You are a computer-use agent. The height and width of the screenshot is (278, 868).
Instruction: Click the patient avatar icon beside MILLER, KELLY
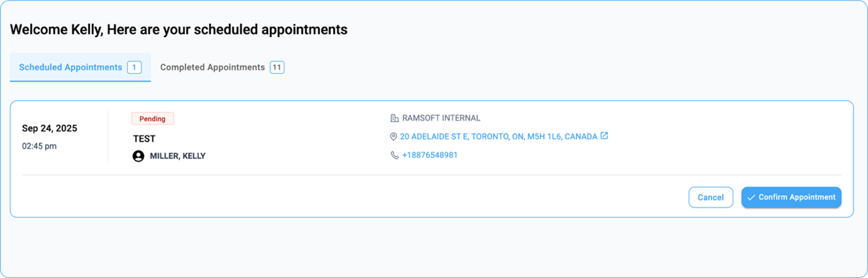tap(138, 156)
